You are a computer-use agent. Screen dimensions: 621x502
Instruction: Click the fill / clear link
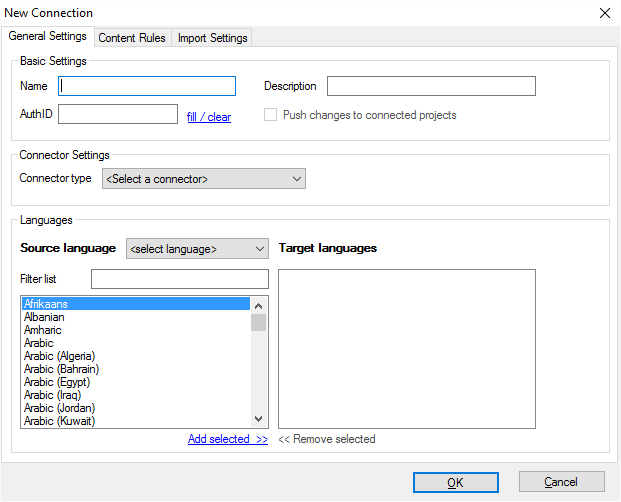click(x=209, y=117)
